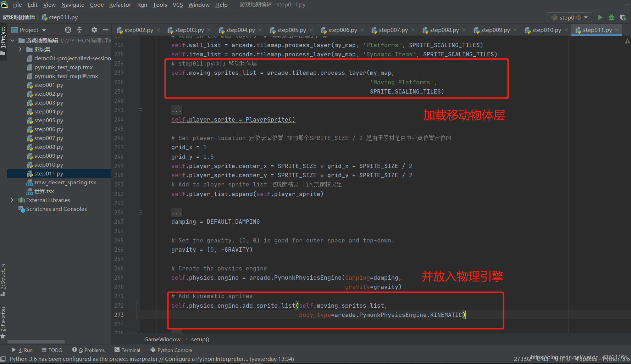Switch to the step008.py tab

[444, 30]
